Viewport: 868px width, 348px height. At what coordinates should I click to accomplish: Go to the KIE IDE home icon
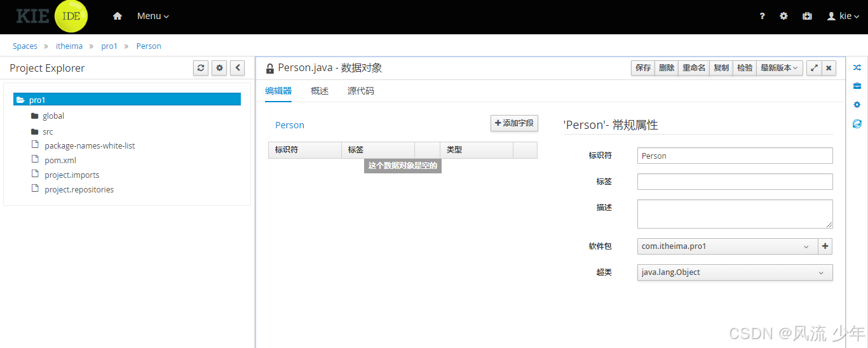[118, 17]
